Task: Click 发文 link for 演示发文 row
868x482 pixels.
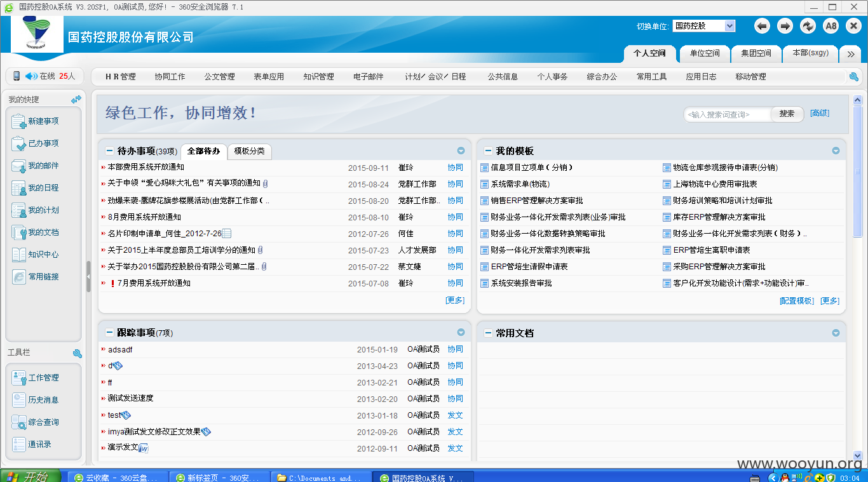Action: click(x=455, y=448)
